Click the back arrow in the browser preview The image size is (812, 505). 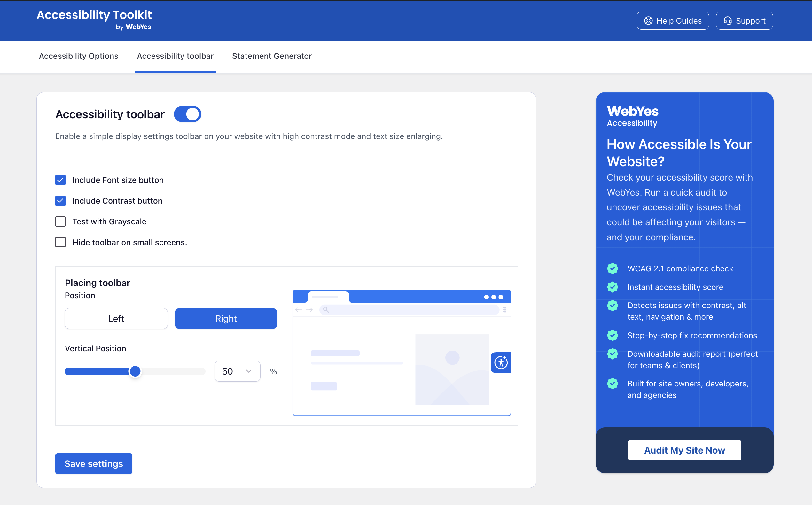click(x=298, y=310)
